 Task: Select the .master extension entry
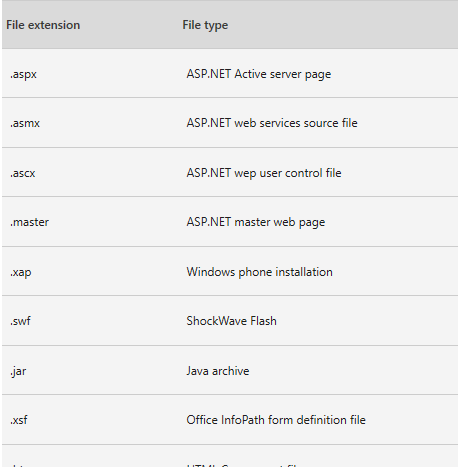29,222
